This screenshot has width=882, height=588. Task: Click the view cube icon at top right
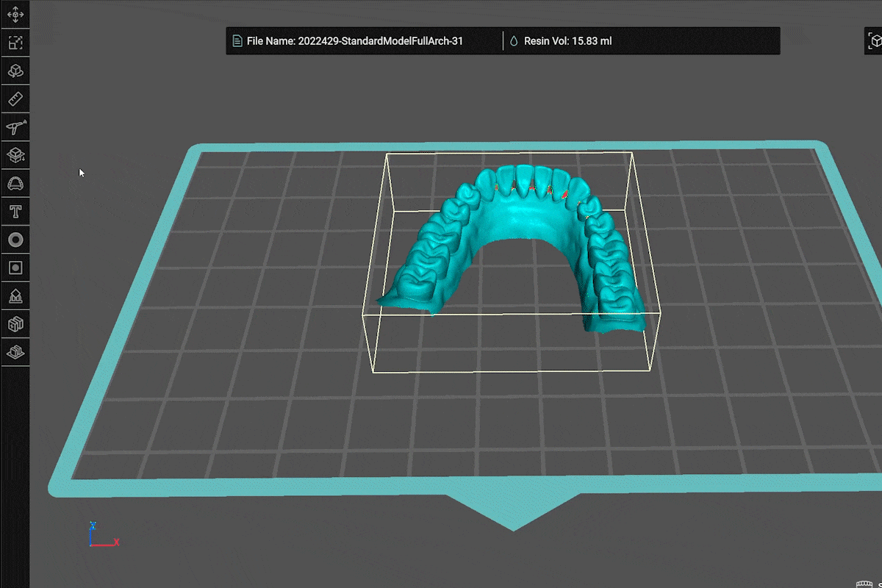[x=873, y=41]
